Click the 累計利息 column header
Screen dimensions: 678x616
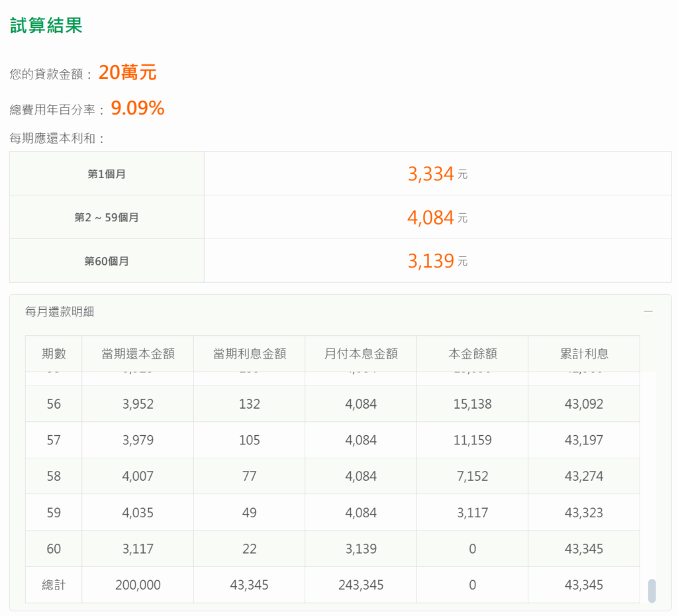click(584, 354)
